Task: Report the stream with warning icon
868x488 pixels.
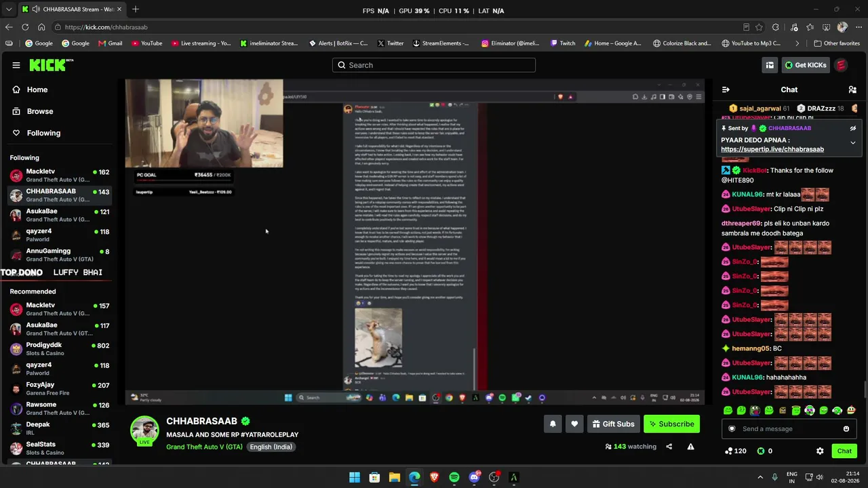Action: click(x=690, y=447)
